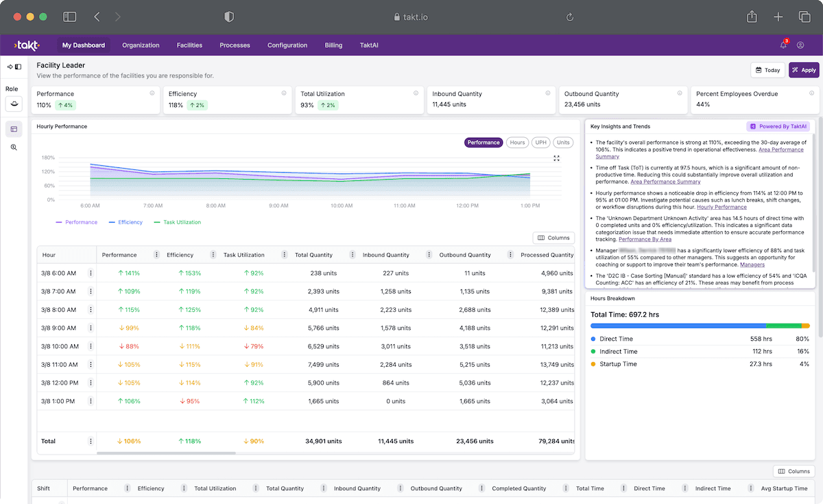823x504 pixels.
Task: Go to the Billing tab
Action: [x=333, y=45]
